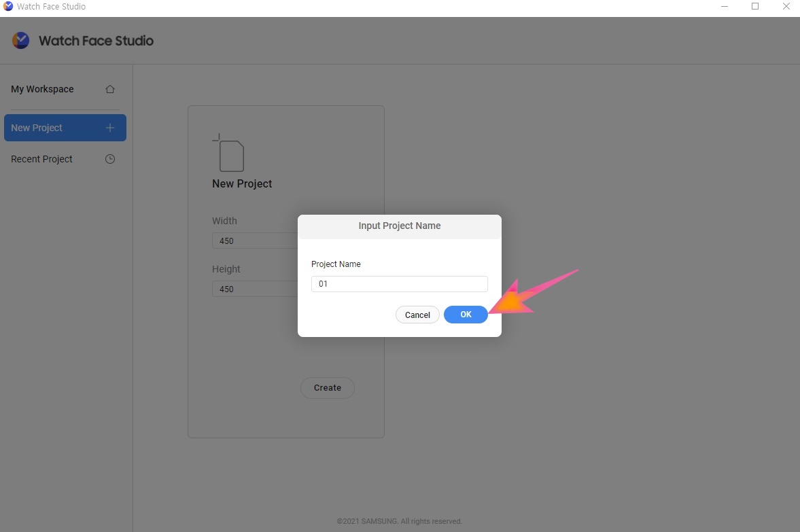
Task: Click the title bar app icon
Action: tap(8, 6)
